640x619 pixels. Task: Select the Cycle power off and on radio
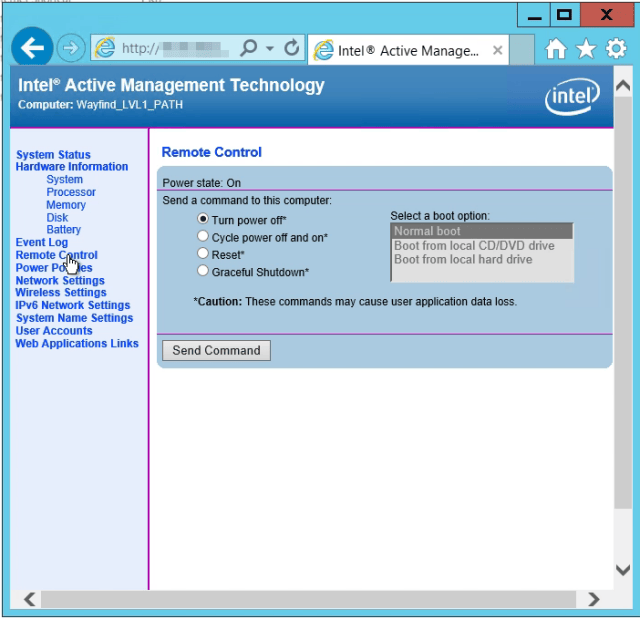click(203, 236)
